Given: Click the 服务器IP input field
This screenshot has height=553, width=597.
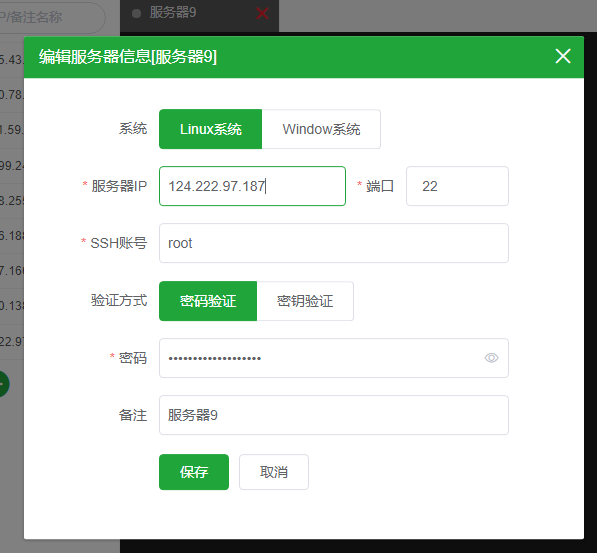Looking at the screenshot, I should [x=252, y=186].
